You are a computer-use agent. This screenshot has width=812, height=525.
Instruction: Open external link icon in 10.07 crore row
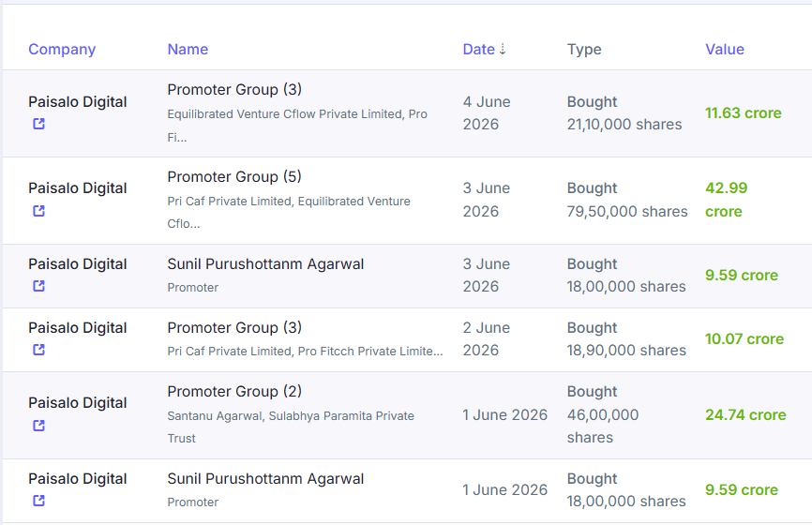click(38, 350)
